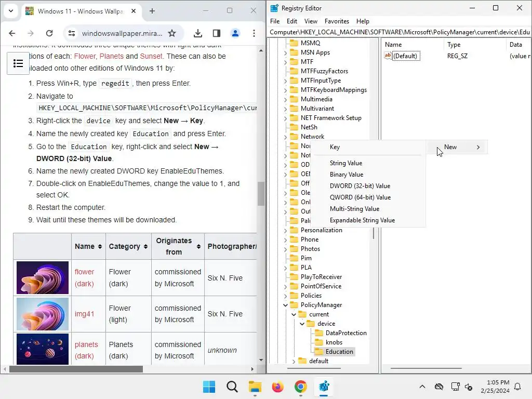Viewport: 532px width, 399px height.
Task: Expand the default registry key
Action: (x=294, y=362)
